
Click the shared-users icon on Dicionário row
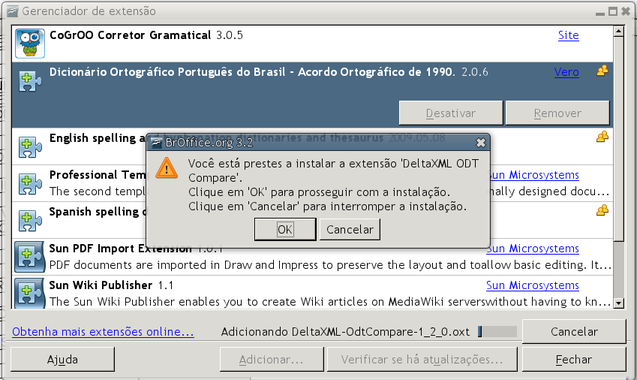coord(602,71)
